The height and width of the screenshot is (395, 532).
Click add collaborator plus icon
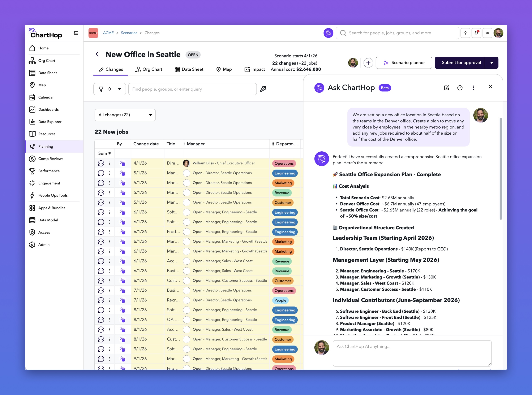coord(368,63)
